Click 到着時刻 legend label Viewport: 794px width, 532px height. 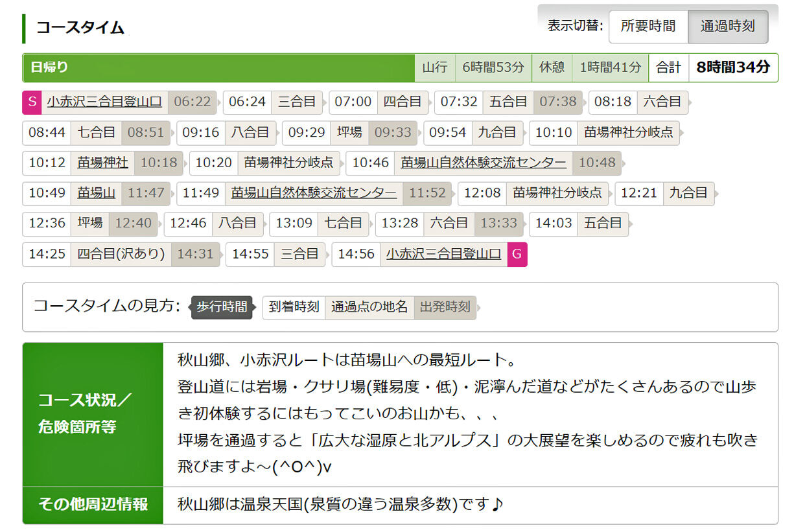click(x=294, y=307)
